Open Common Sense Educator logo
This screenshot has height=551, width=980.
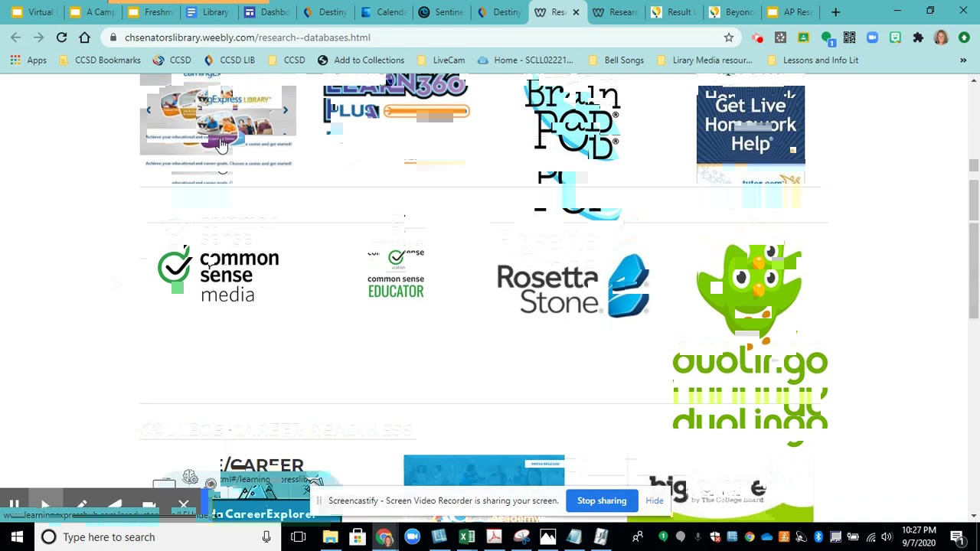396,273
